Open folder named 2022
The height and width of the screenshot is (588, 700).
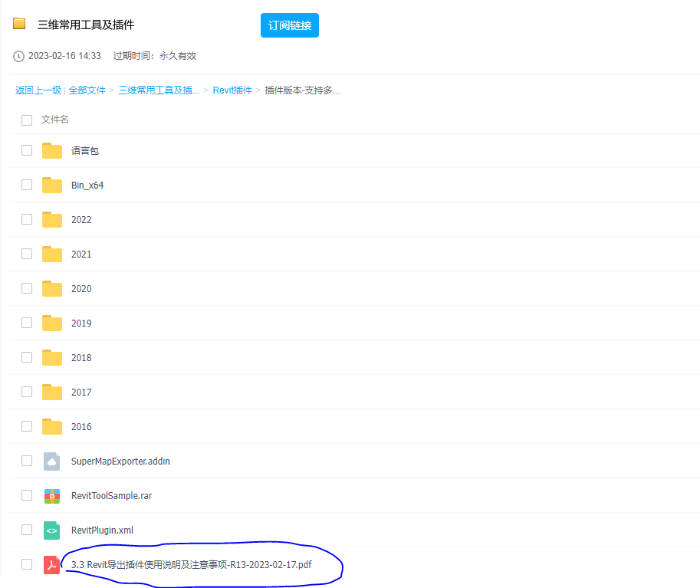[x=81, y=220]
